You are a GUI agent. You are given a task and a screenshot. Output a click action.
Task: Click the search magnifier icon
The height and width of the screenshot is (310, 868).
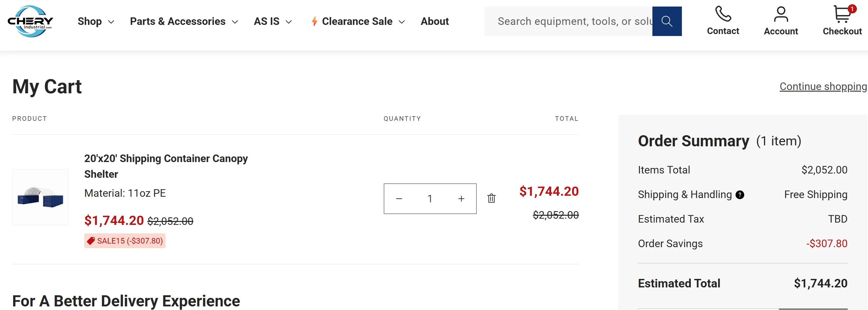click(x=667, y=21)
